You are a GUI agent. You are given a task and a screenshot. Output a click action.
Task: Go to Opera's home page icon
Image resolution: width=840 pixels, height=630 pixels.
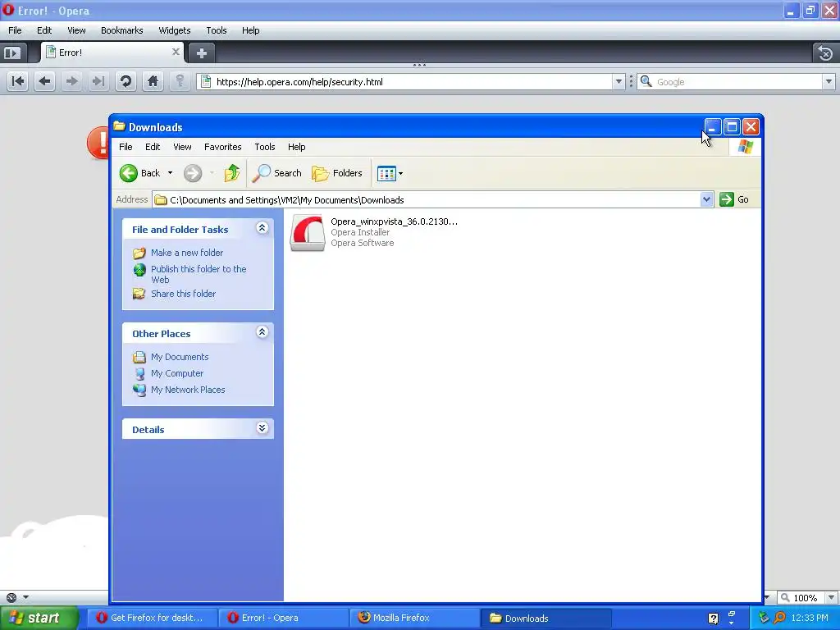pos(153,81)
